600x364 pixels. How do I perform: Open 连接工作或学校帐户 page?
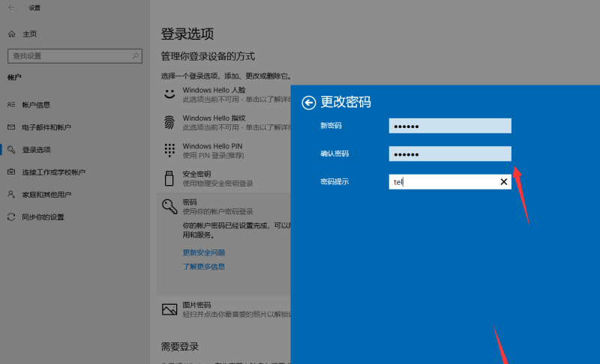click(53, 172)
